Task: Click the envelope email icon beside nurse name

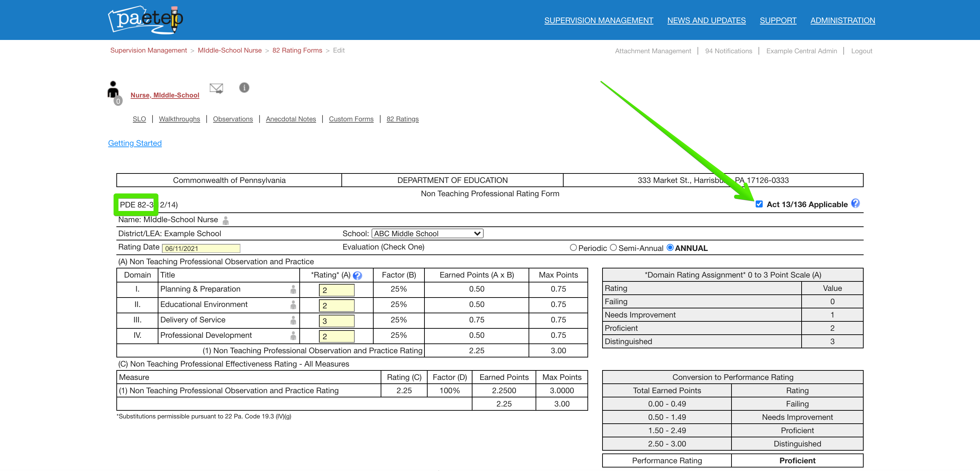Action: tap(216, 88)
